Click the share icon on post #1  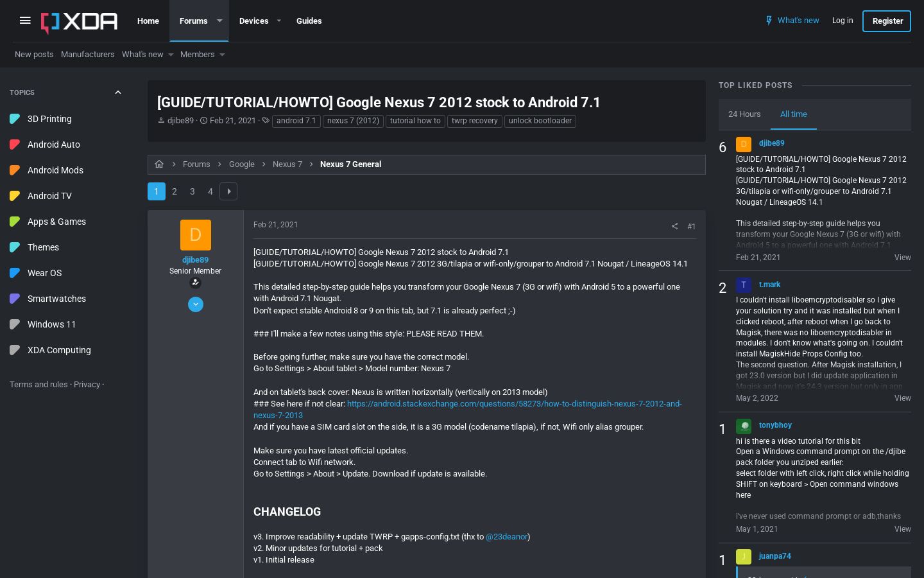pyautogui.click(x=674, y=226)
